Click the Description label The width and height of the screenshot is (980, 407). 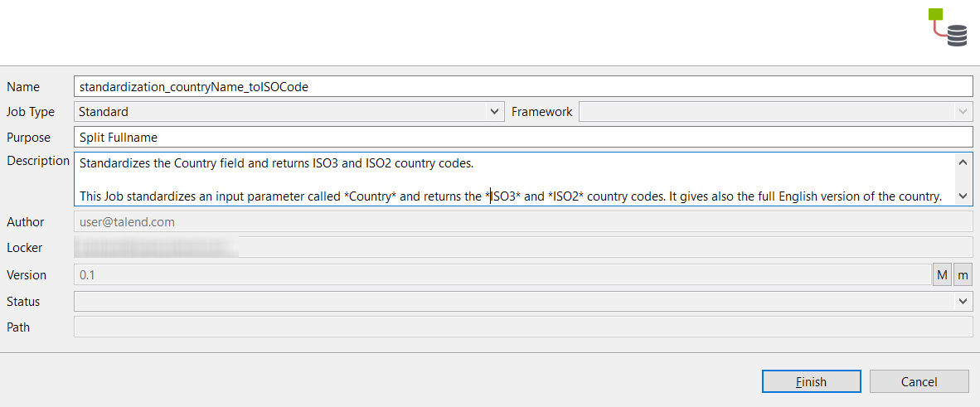38,161
